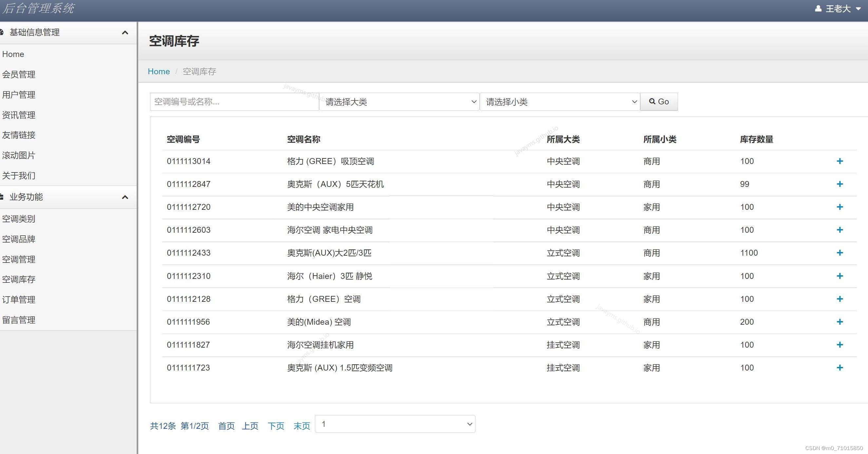
Task: Click code 0111112310
Action: click(189, 276)
